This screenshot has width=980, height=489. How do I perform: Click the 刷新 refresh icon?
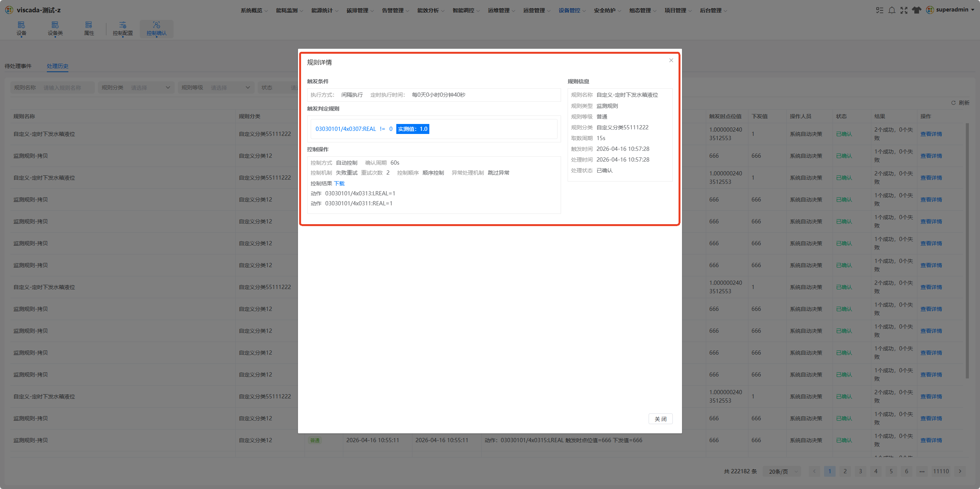click(954, 103)
